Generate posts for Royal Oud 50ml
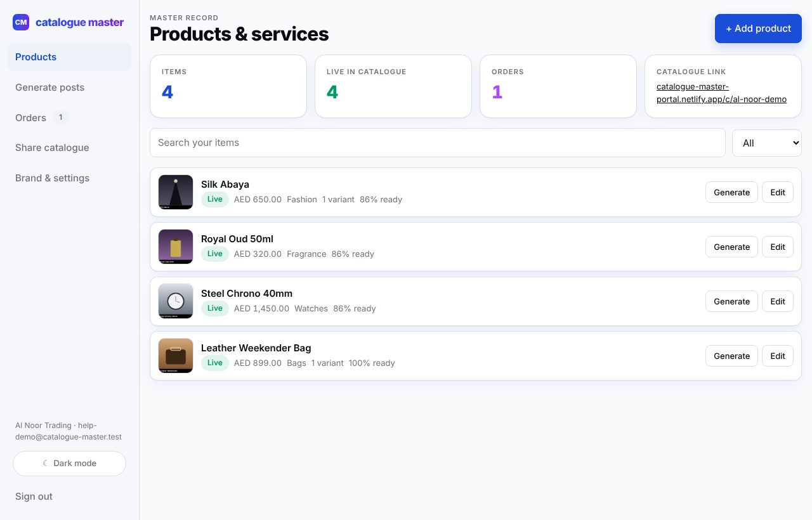Image resolution: width=812 pixels, height=520 pixels. [x=731, y=247]
